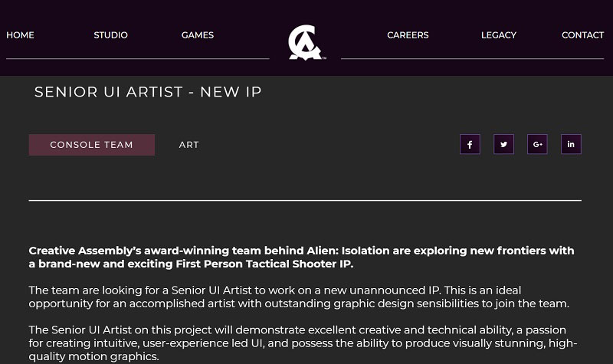Share the job on Twitter
613x364 pixels.
pos(503,144)
